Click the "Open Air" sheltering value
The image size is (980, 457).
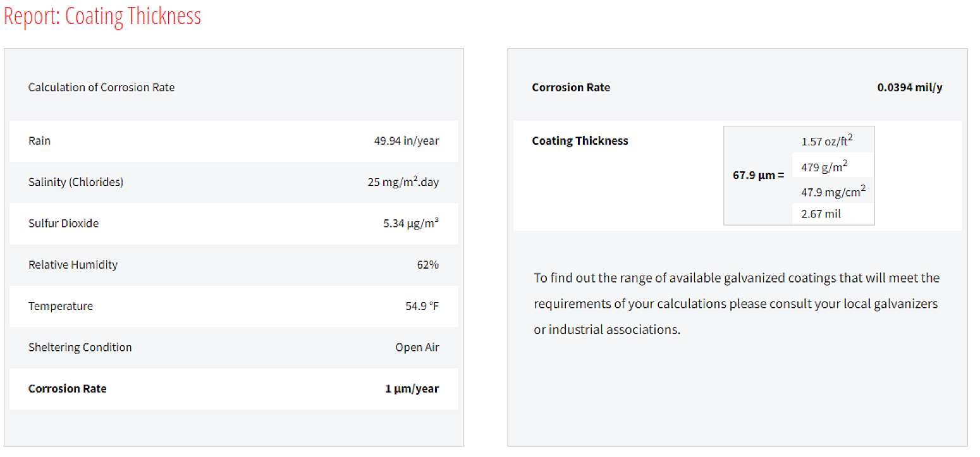[417, 347]
